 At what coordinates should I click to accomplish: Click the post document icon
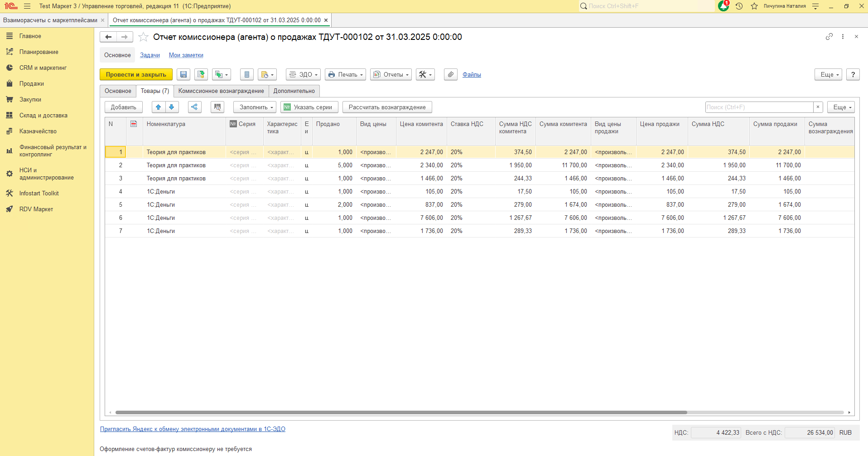(201, 75)
